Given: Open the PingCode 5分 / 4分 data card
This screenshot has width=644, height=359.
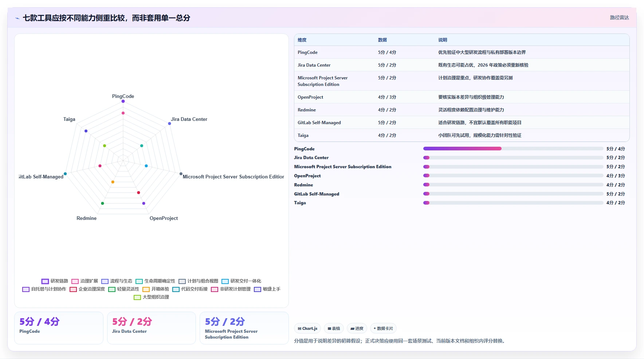Looking at the screenshot, I should [x=59, y=328].
